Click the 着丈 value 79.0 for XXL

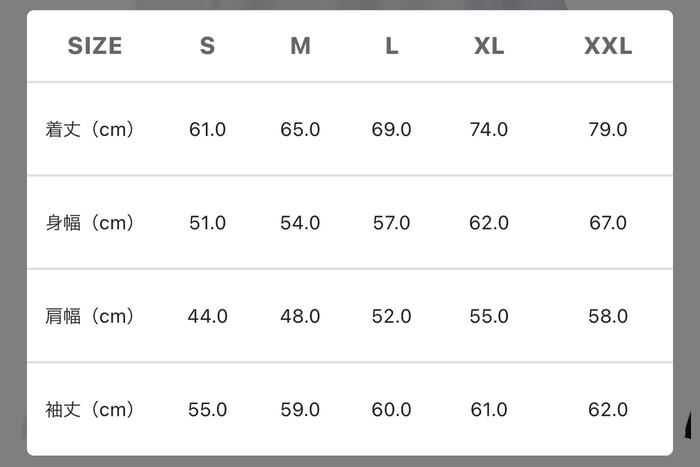click(x=608, y=129)
